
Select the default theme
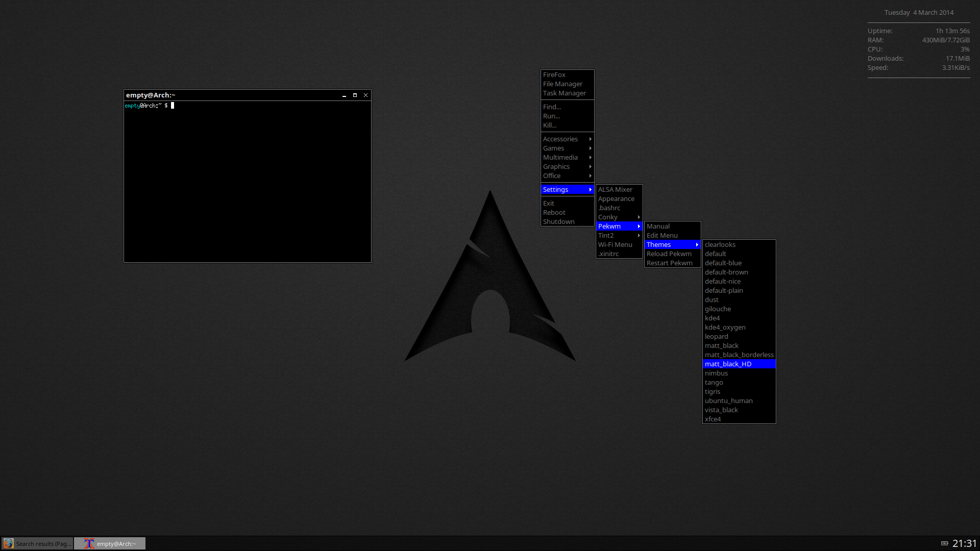coord(739,254)
